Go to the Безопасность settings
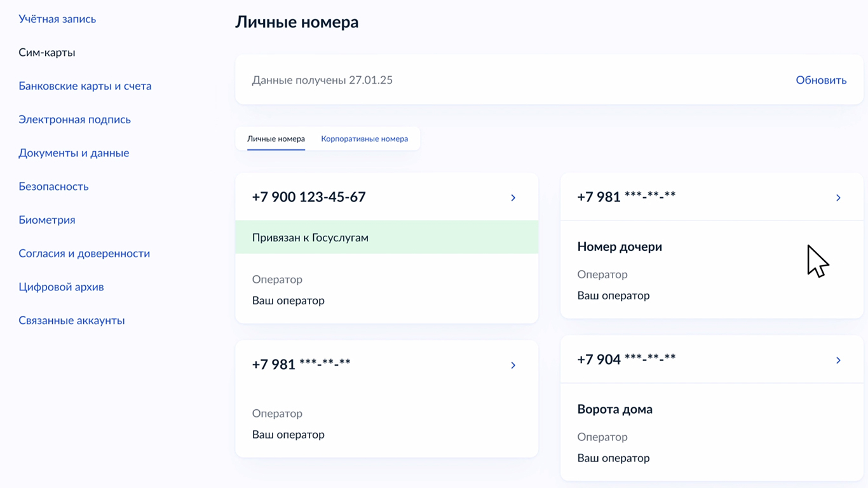The width and height of the screenshot is (868, 488). (x=53, y=186)
